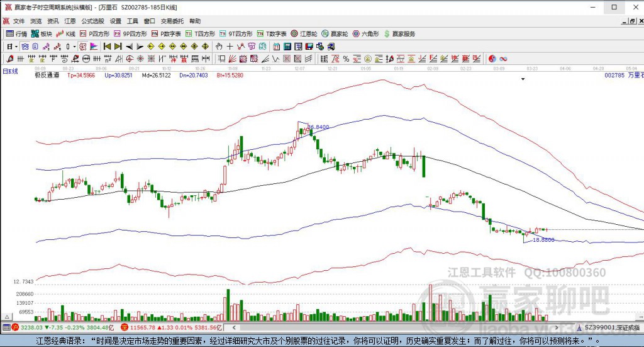Click the yin-yang icon in toolbar

pyautogui.click(x=492, y=59)
